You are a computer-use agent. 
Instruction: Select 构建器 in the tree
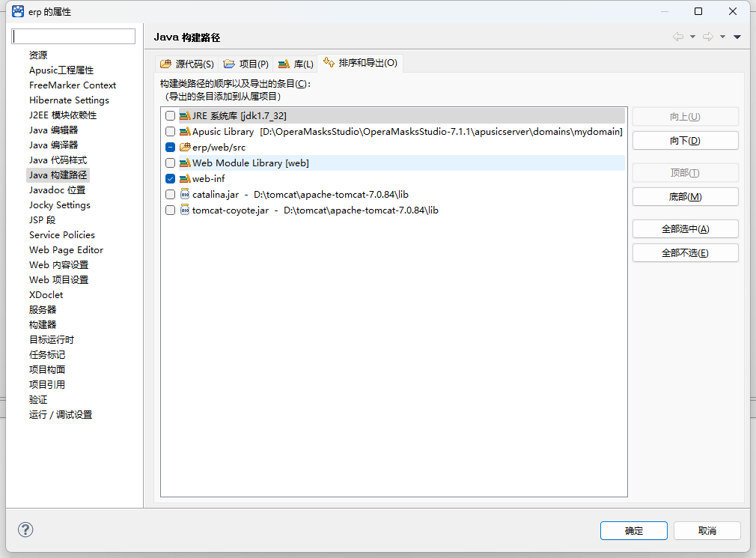tap(43, 324)
